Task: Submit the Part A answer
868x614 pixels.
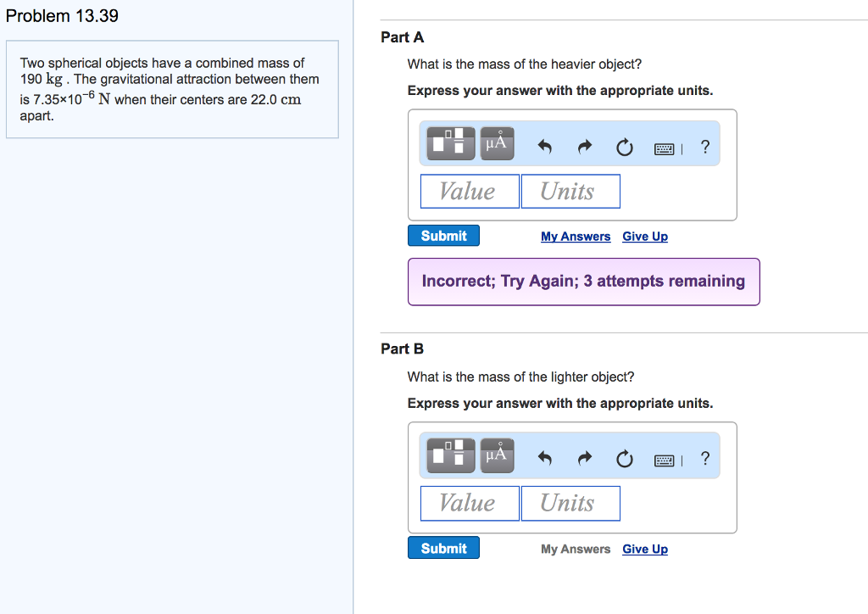Action: pyautogui.click(x=443, y=236)
